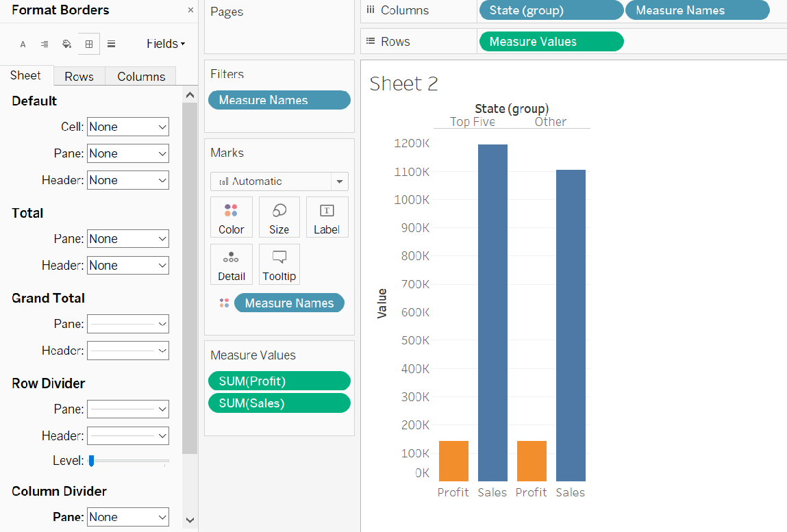787x532 pixels.
Task: Click the format pane scrollbar thumb
Action: [190, 278]
